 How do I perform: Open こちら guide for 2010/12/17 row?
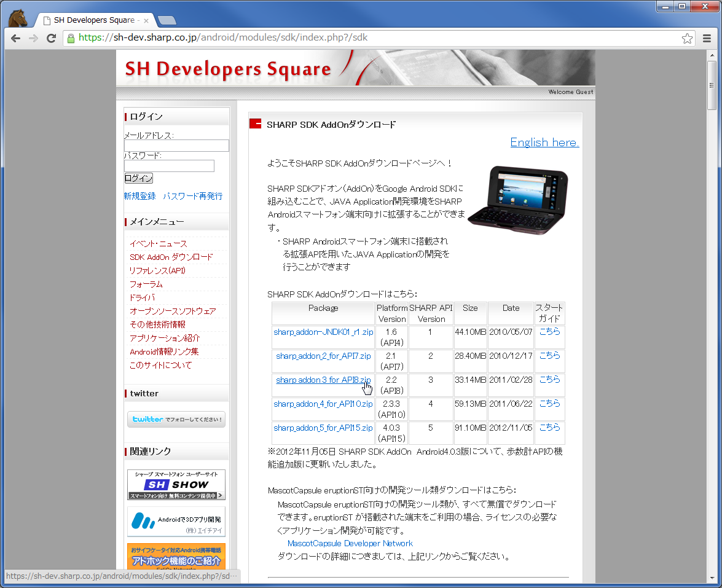550,356
